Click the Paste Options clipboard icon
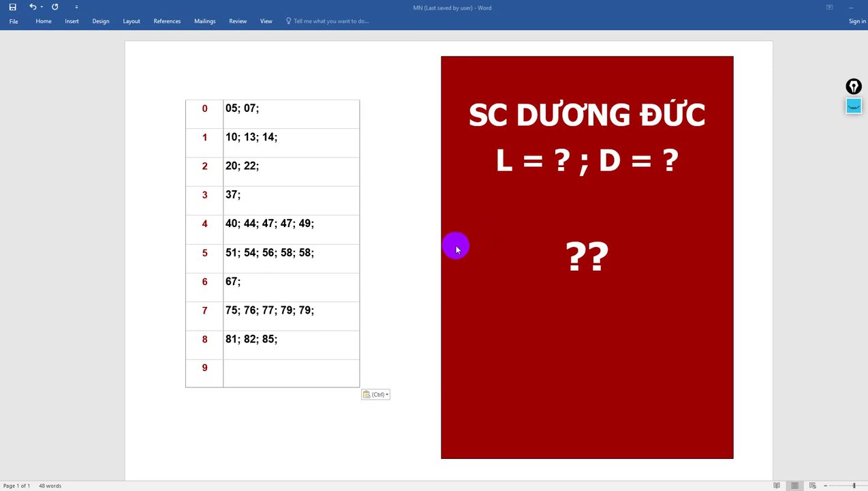The image size is (868, 491). [367, 394]
